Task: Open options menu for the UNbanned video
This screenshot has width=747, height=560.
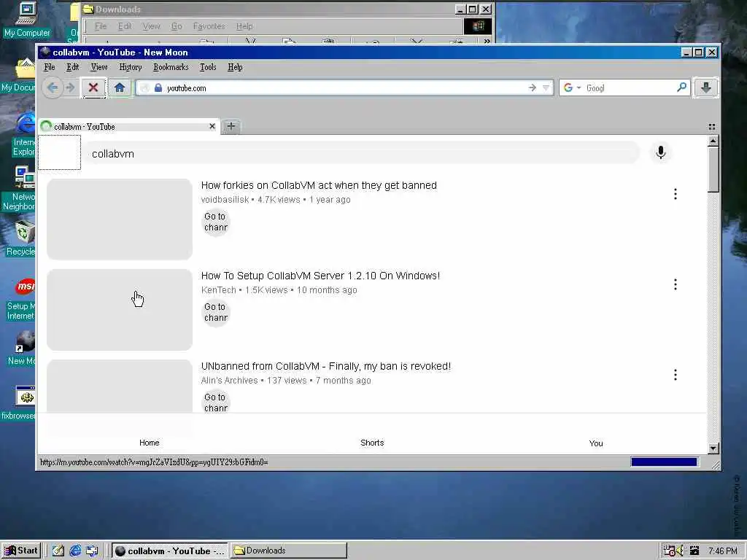Action: point(675,375)
